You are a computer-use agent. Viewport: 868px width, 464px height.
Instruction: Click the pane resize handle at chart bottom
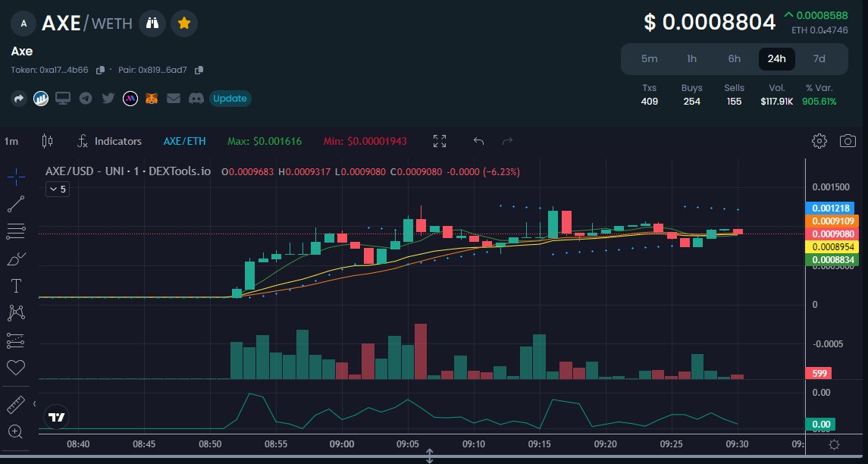429,456
